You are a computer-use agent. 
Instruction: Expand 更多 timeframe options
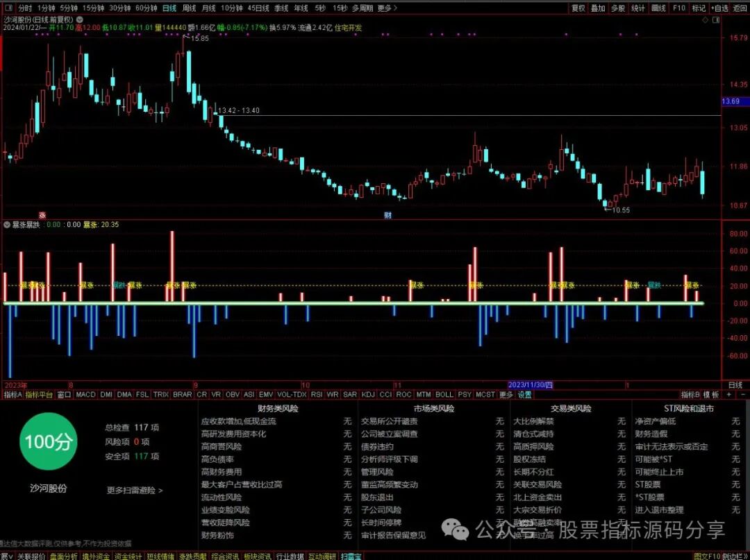tap(387, 8)
